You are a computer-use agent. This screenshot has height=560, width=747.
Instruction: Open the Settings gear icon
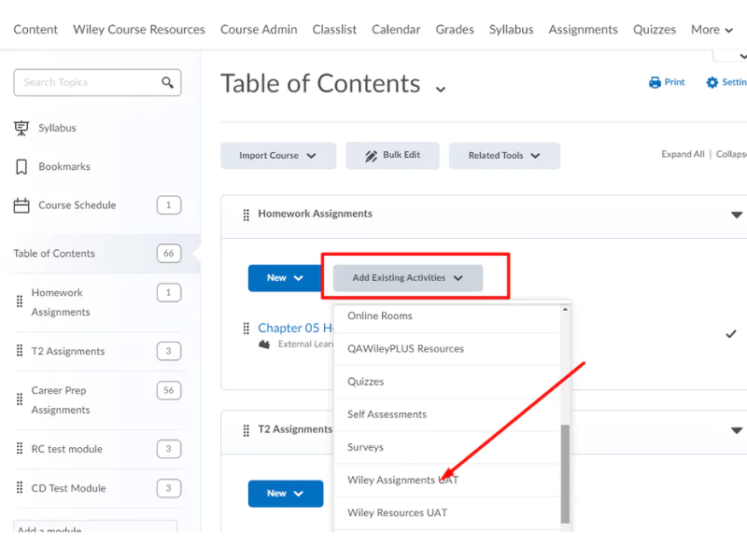pos(712,82)
